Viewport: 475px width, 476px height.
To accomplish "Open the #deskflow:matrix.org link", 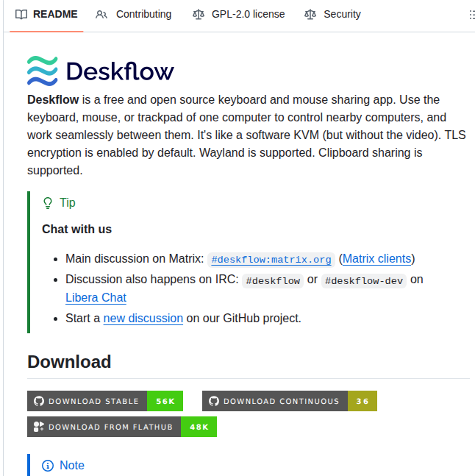I will pos(271,260).
